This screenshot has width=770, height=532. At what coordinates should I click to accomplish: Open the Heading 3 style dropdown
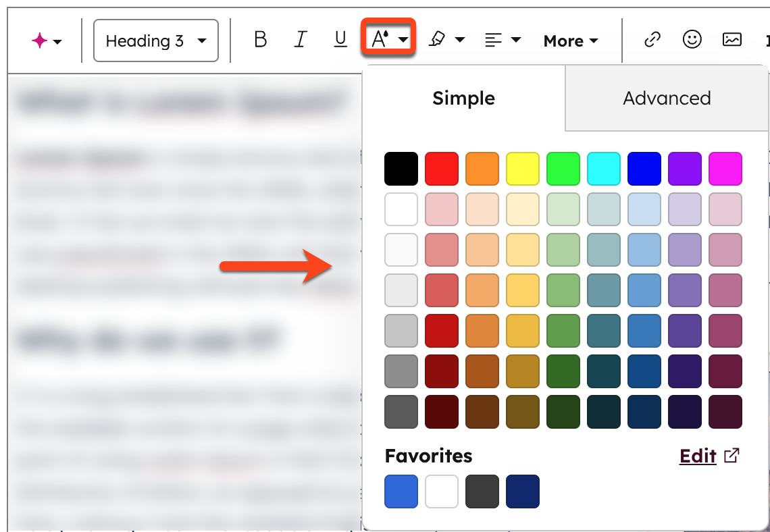coord(155,41)
